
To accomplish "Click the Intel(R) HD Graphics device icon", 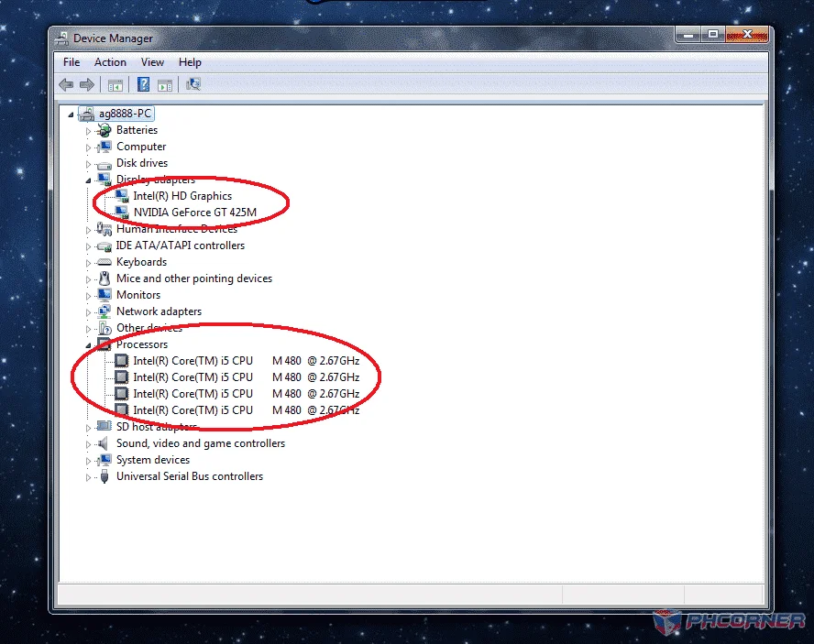I will 122,196.
